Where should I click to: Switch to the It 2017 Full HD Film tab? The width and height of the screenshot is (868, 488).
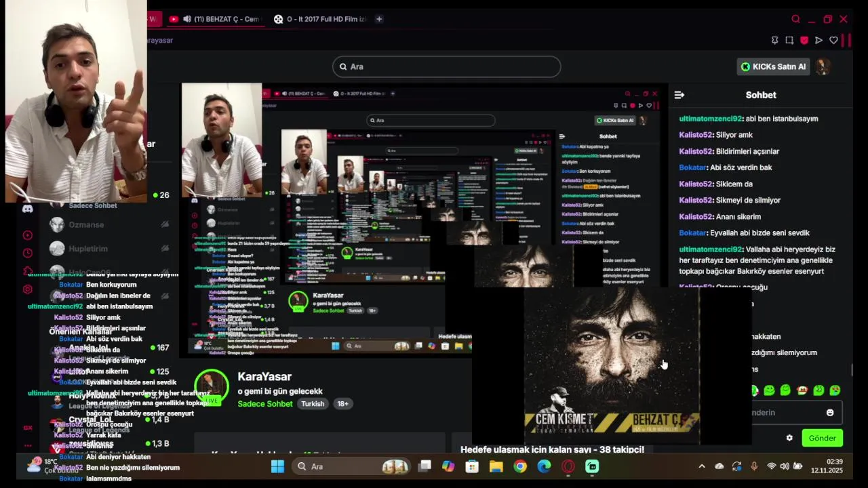tap(320, 19)
